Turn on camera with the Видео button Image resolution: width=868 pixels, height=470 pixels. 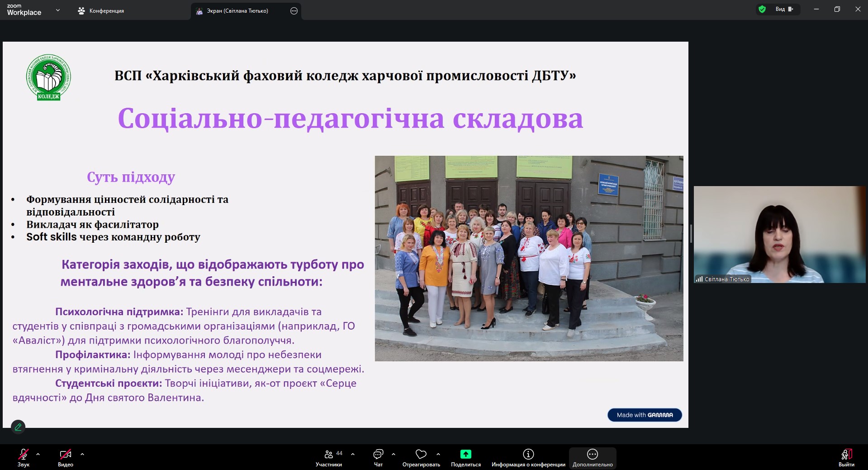pos(66,455)
